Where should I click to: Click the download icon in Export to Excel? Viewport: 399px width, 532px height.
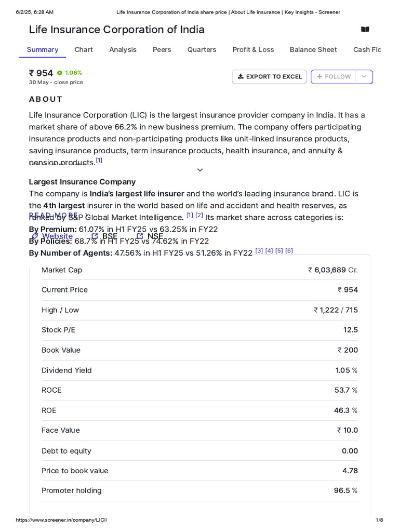241,76
